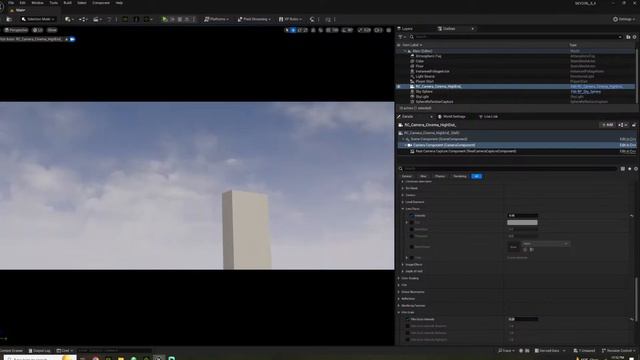
Task: Open the Window menu
Action: [x=38, y=3]
